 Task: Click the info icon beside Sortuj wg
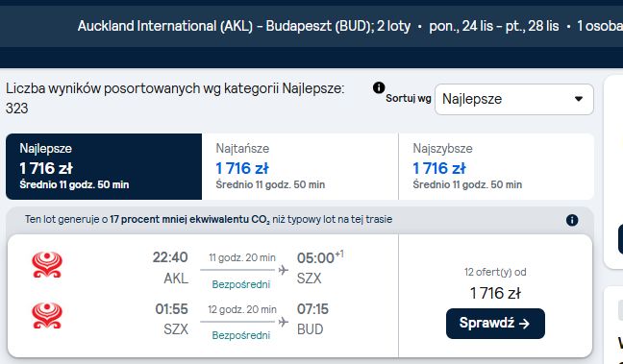[379, 87]
